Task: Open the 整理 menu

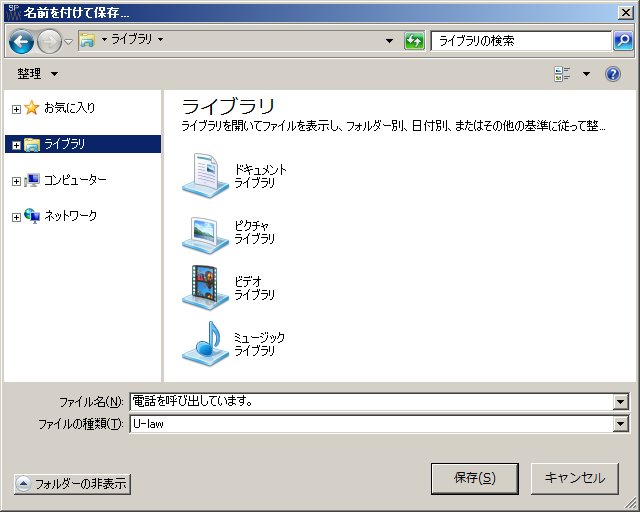Action: click(x=37, y=74)
